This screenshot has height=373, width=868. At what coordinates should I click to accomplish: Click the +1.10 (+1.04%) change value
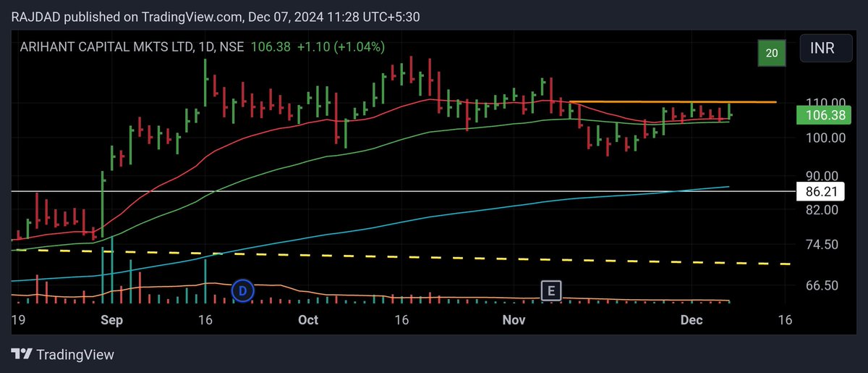tap(340, 46)
